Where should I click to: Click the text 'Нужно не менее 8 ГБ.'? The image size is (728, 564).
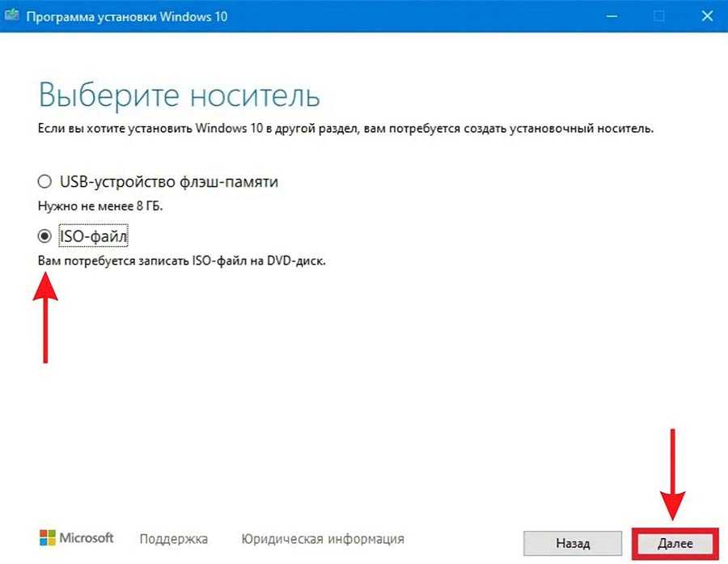pos(100,206)
